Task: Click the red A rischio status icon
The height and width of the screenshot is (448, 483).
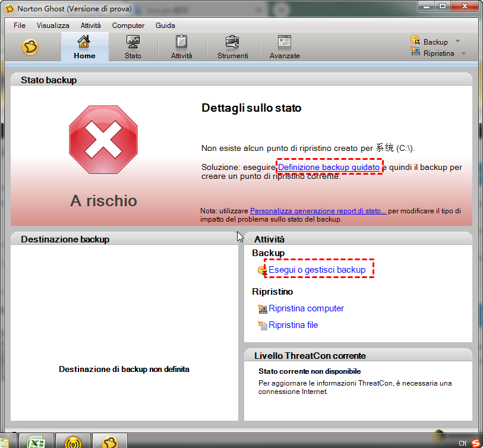Action: point(103,140)
